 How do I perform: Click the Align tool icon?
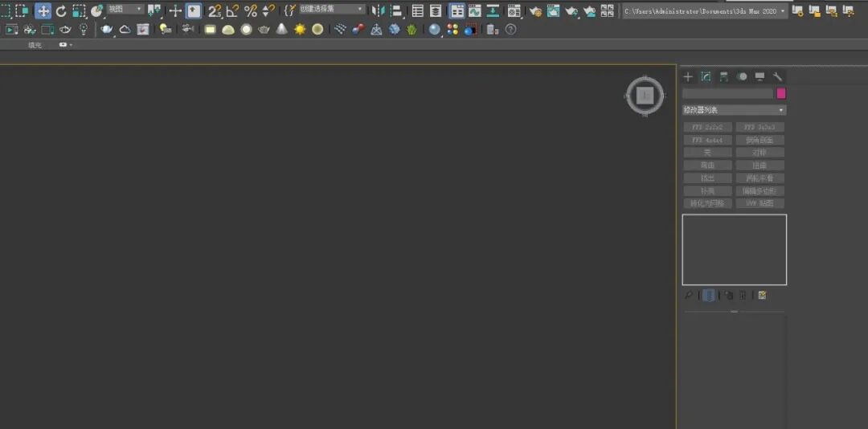396,10
